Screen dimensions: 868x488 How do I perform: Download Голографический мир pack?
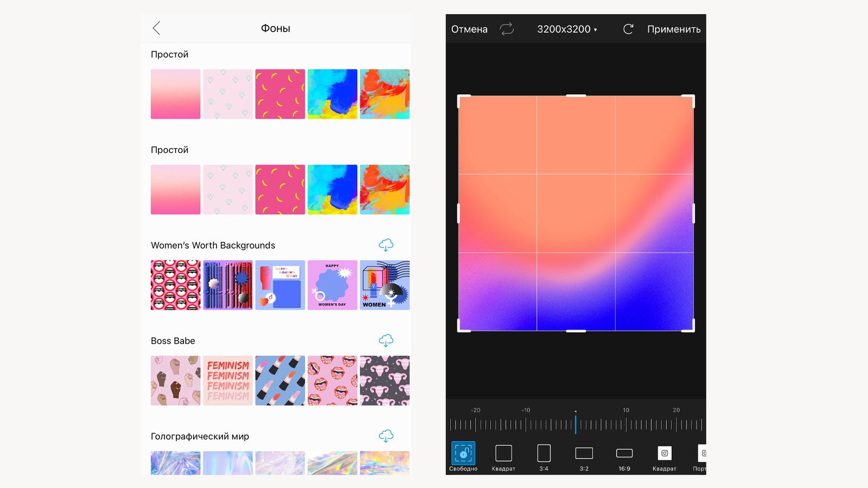386,436
